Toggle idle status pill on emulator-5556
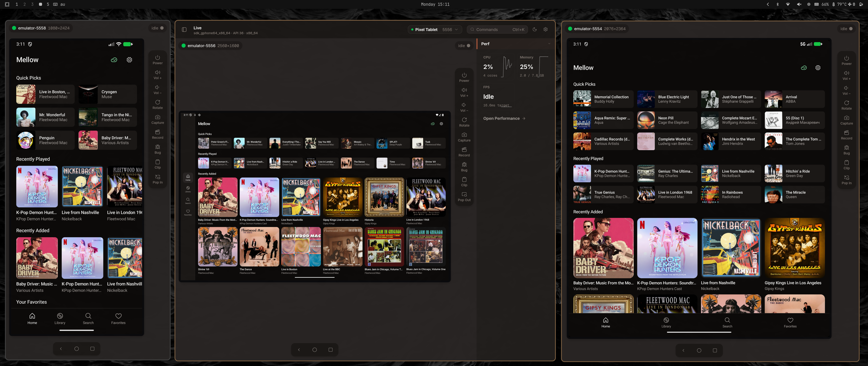The image size is (868, 366). coord(464,46)
